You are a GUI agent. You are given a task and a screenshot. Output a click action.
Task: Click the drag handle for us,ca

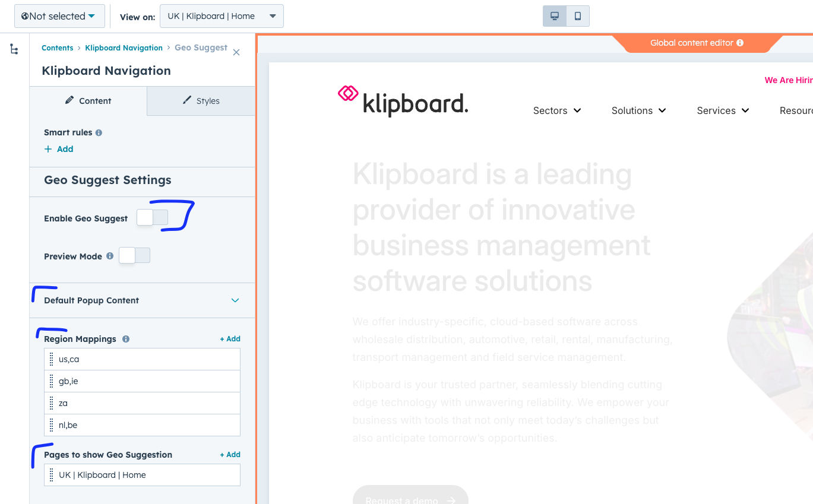pyautogui.click(x=52, y=359)
